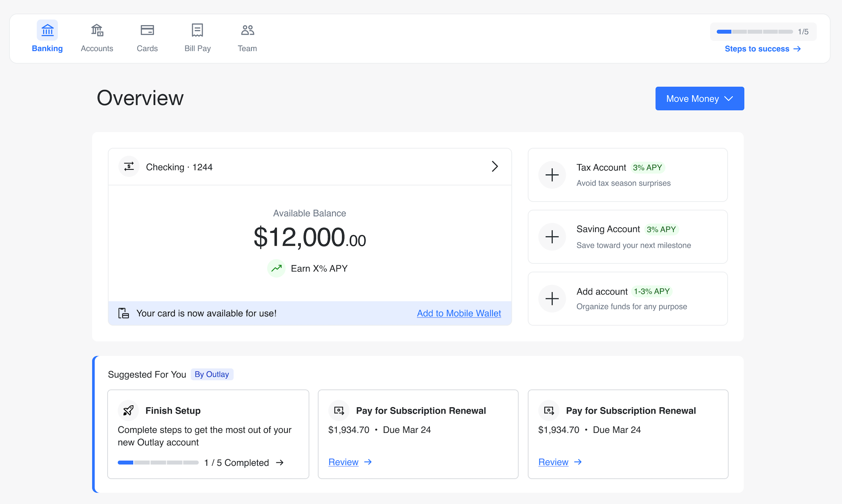Click the card icon in the wallet banner
Image resolution: width=842 pixels, height=504 pixels.
[x=123, y=313]
